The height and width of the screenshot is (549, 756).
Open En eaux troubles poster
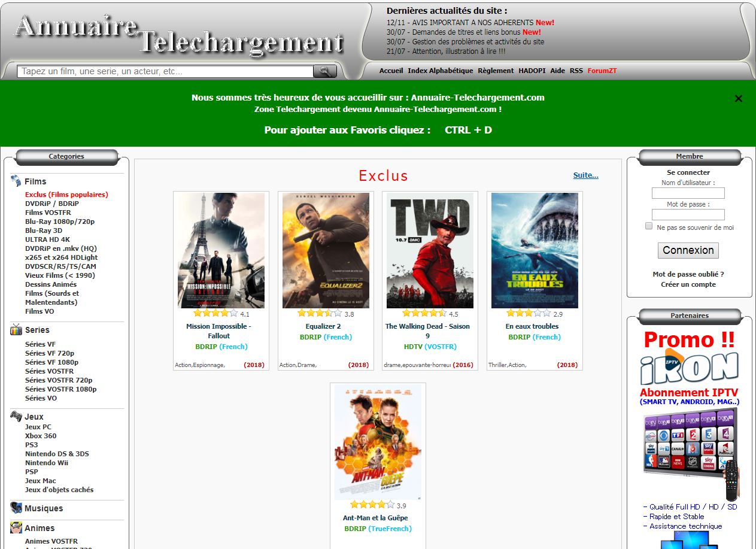coord(535,250)
